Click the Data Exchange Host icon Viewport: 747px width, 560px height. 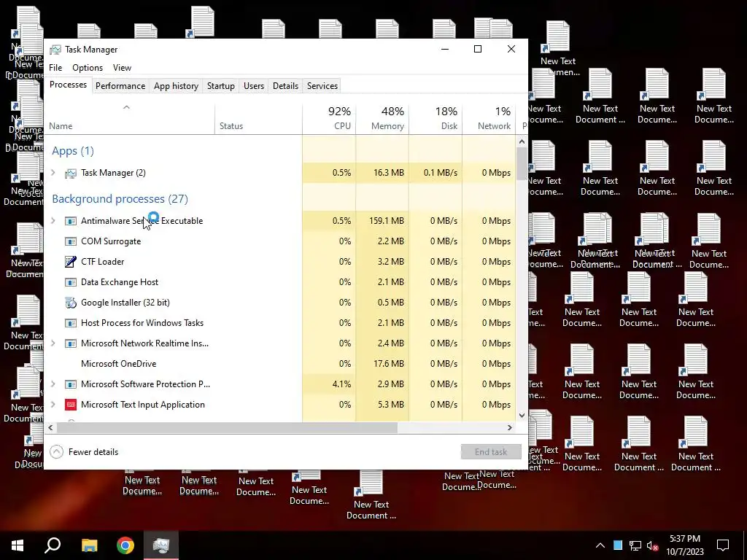click(71, 282)
